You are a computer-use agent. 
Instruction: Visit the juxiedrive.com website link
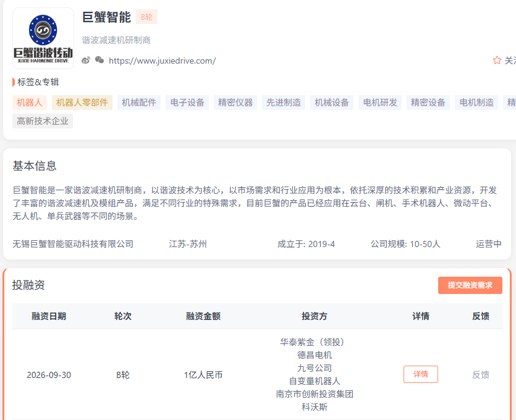point(163,61)
